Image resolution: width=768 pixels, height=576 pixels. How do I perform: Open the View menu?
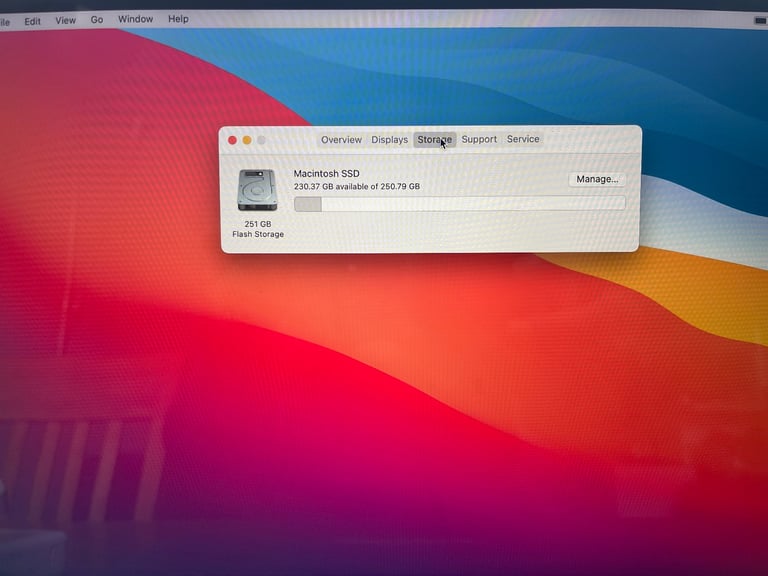pyautogui.click(x=65, y=21)
